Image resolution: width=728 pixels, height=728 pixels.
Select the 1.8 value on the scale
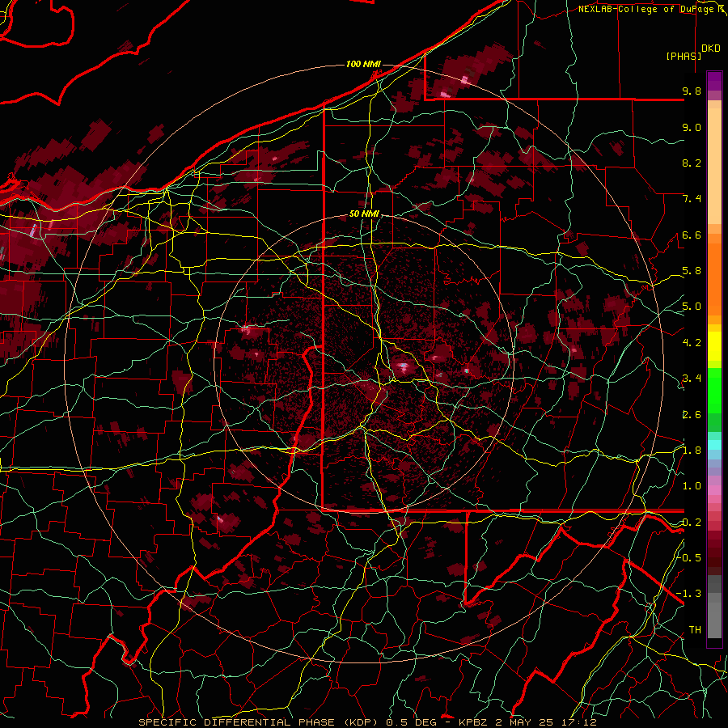[x=692, y=451]
